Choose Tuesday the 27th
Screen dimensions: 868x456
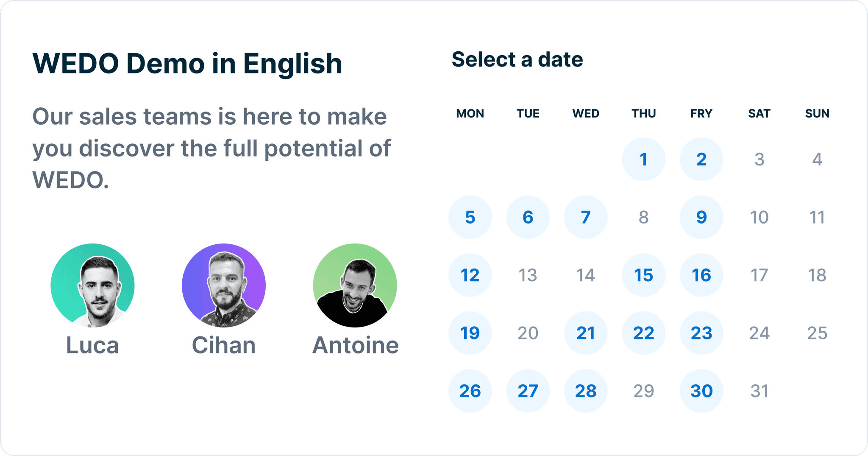click(528, 391)
